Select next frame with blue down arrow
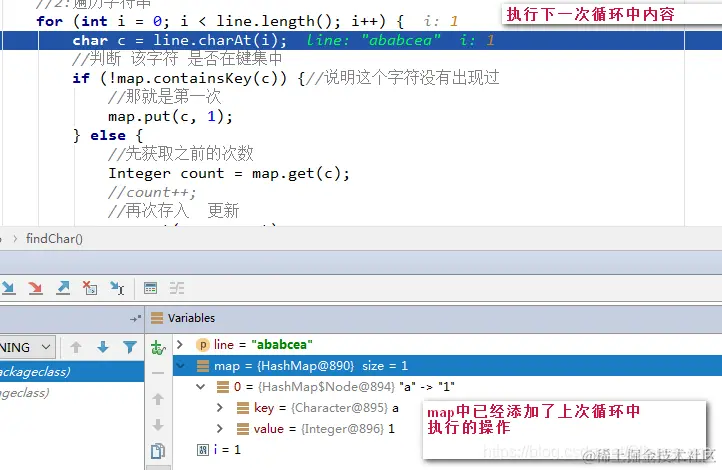Viewport: 722px width, 470px height. point(103,347)
